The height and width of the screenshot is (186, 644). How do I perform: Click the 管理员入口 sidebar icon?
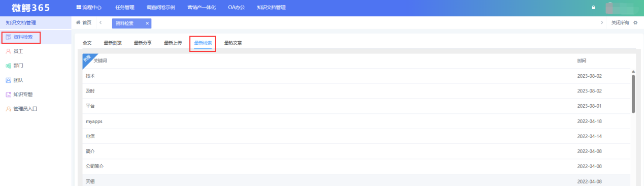tap(8, 108)
